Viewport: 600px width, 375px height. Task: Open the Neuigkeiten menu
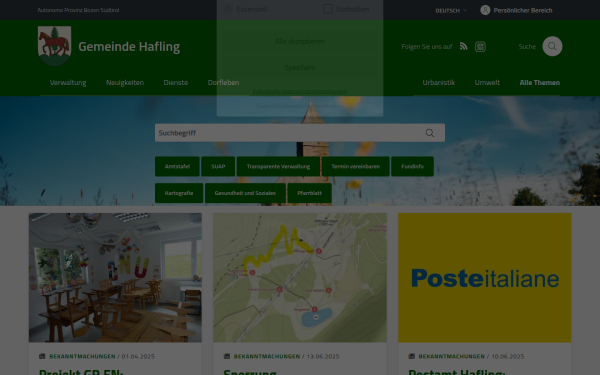coord(125,83)
